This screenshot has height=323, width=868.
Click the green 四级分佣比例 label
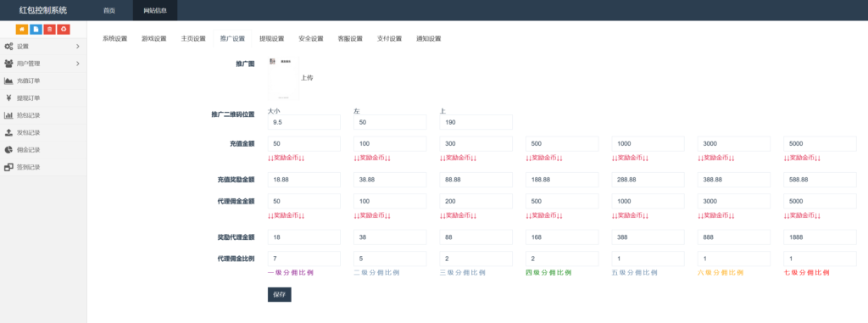point(548,273)
